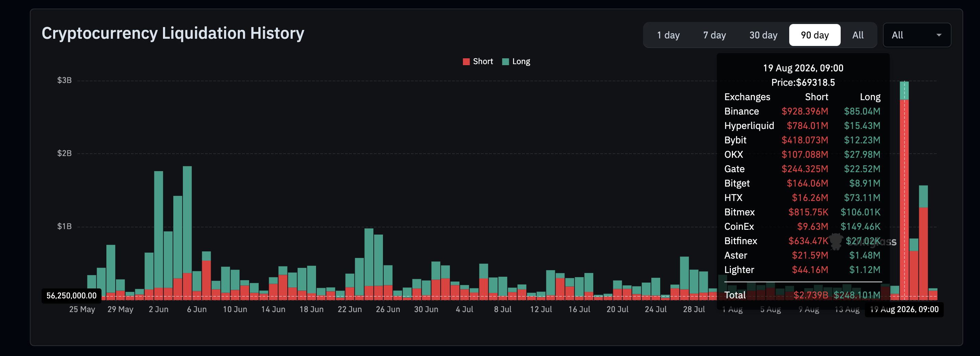This screenshot has width=980, height=356.
Task: Click the Binance row label
Action: [742, 111]
